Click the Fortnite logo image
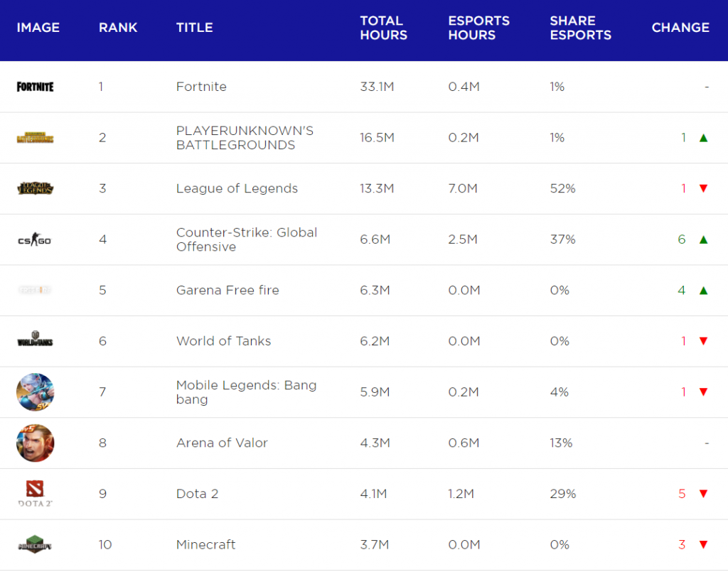This screenshot has width=728, height=572. coord(35,87)
